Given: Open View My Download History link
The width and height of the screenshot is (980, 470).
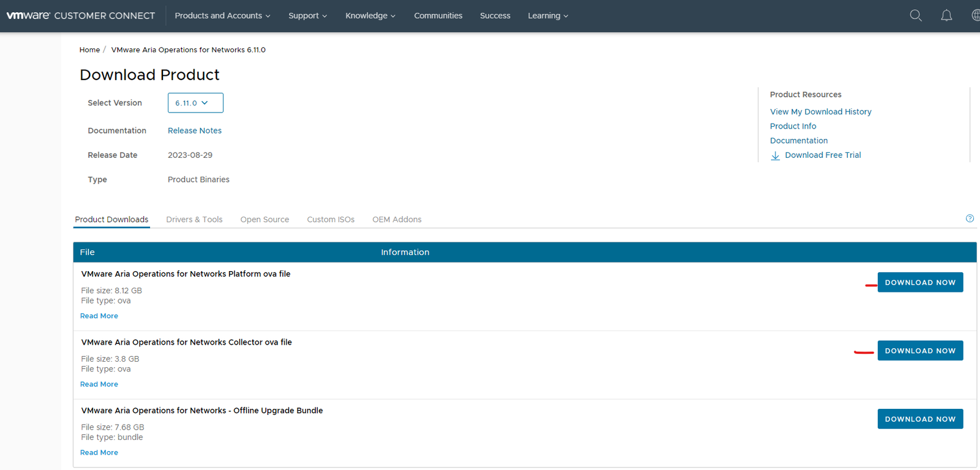Looking at the screenshot, I should (x=821, y=111).
